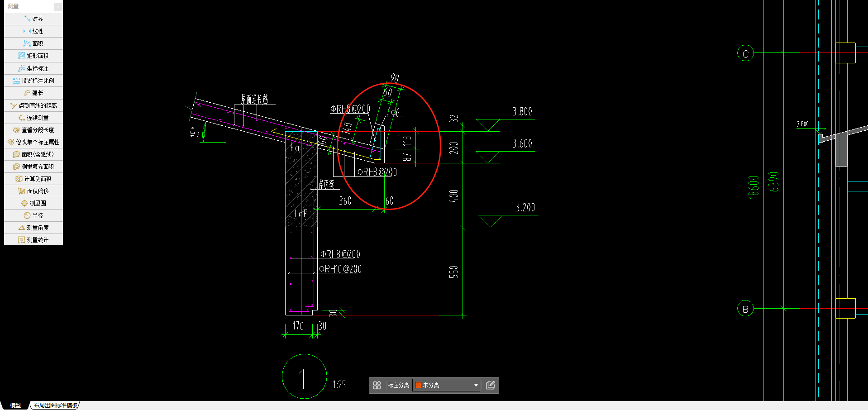
Task: Activate the 面积 area measurement tool
Action: (33, 43)
